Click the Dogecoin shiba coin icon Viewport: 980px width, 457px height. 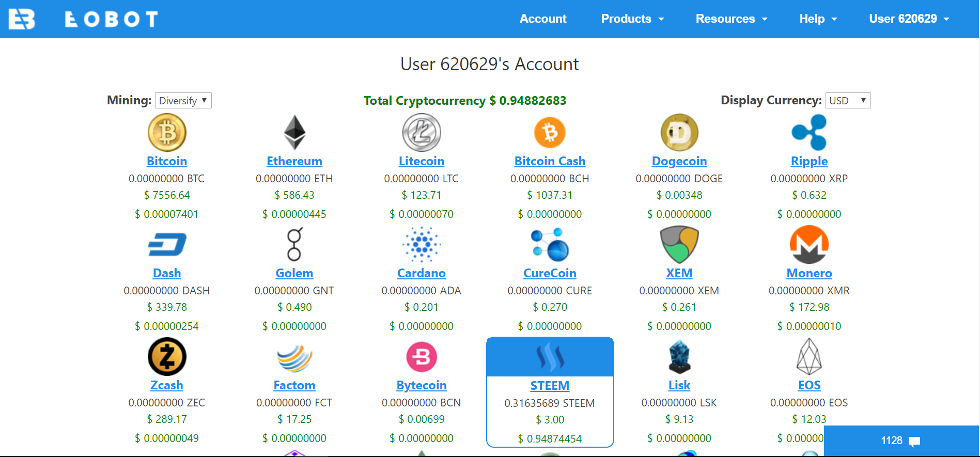click(x=679, y=132)
